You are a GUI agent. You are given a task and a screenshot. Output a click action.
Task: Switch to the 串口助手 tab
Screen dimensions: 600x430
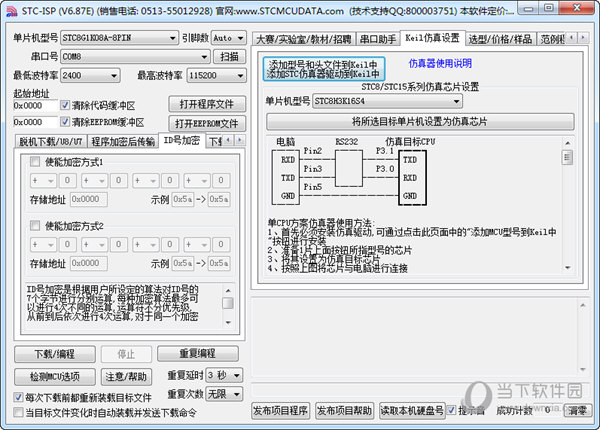[377, 39]
